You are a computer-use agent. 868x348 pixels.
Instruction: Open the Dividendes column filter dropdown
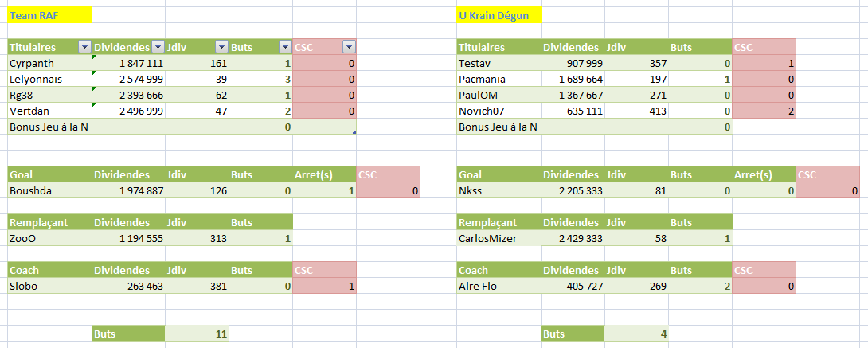click(158, 48)
